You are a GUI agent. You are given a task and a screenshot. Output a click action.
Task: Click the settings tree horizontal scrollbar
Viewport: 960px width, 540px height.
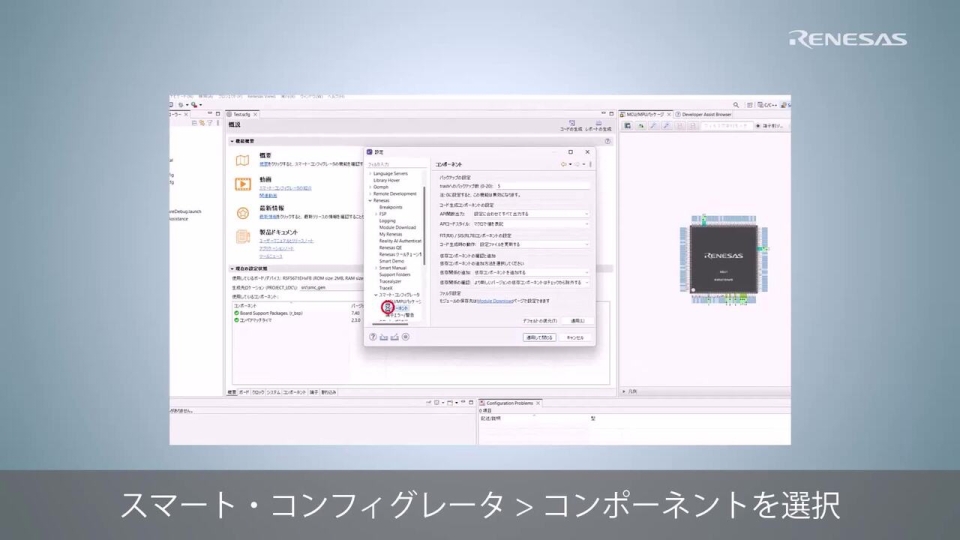coord(390,324)
